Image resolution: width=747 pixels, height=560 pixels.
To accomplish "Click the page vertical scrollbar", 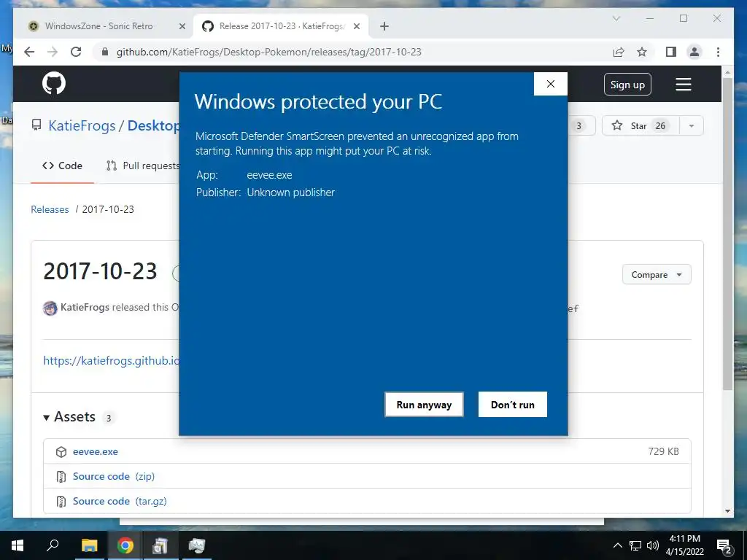I will [727, 233].
